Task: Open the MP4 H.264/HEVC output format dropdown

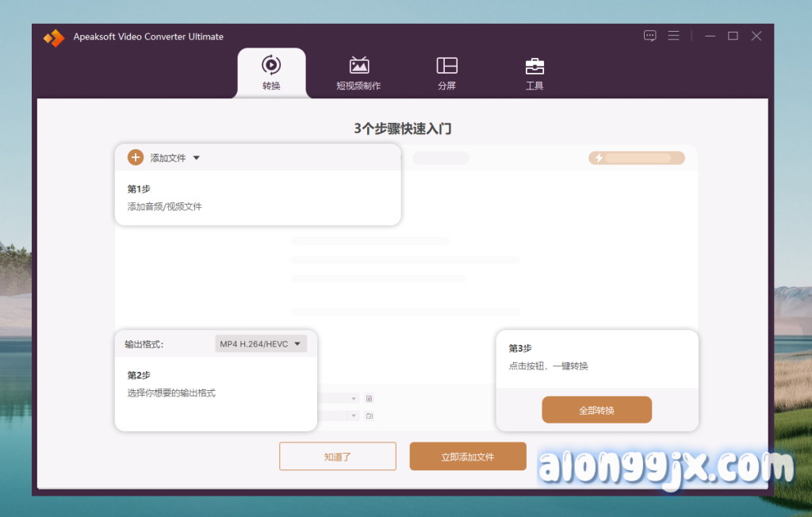Action: (261, 343)
